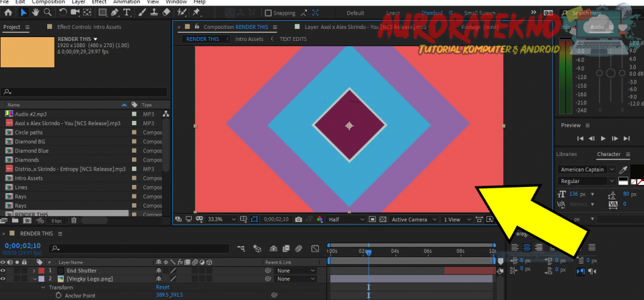Screen dimensions: 644x300
Task: Open the Show Channel RGB icon menu
Action: [320, 219]
